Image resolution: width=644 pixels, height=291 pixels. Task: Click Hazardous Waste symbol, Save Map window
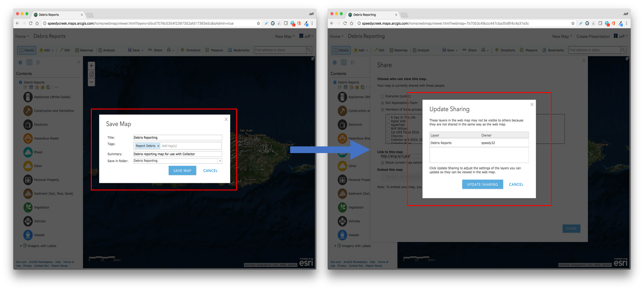(x=28, y=138)
